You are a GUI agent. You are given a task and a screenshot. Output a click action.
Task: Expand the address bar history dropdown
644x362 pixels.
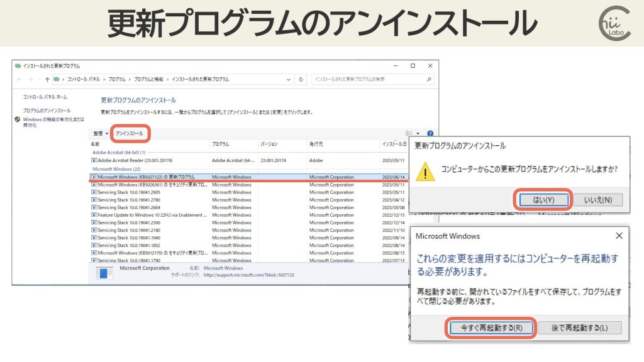288,79
